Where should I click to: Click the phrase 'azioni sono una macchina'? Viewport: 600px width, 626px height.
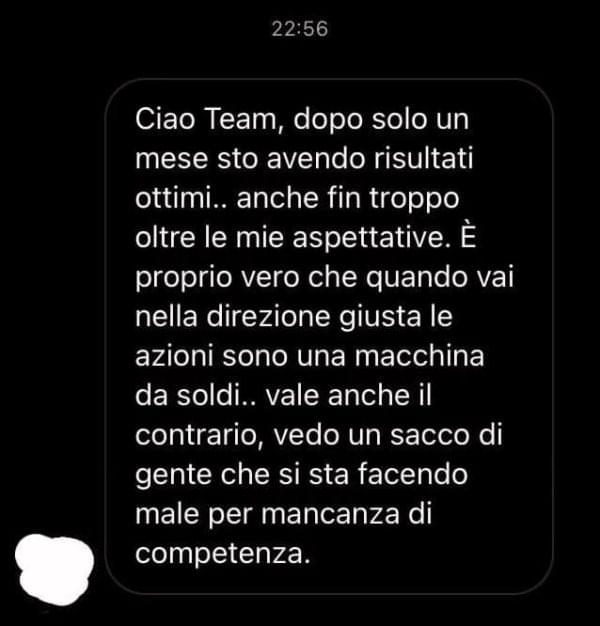309,356
